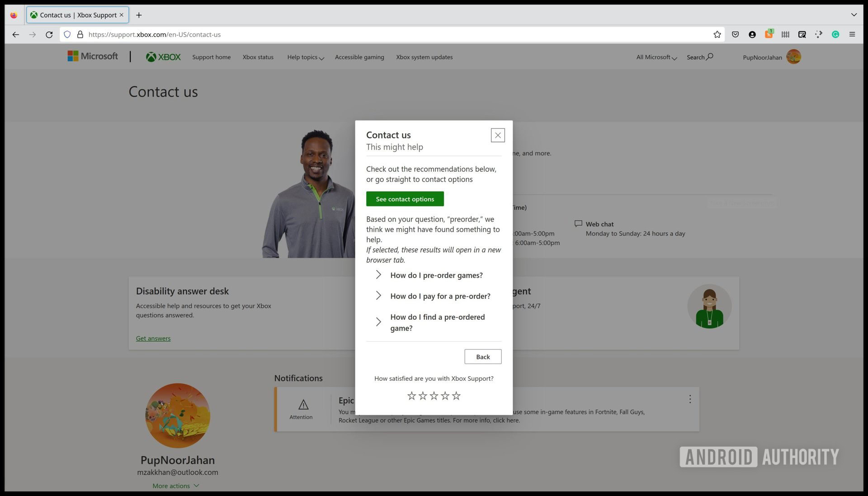Click the bookmark star icon in address bar
The width and height of the screenshot is (868, 496).
[717, 34]
